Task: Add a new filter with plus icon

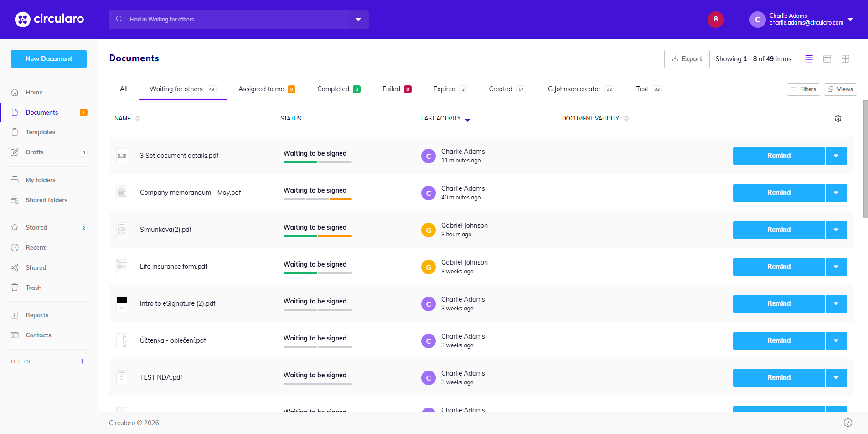Action: pyautogui.click(x=83, y=361)
